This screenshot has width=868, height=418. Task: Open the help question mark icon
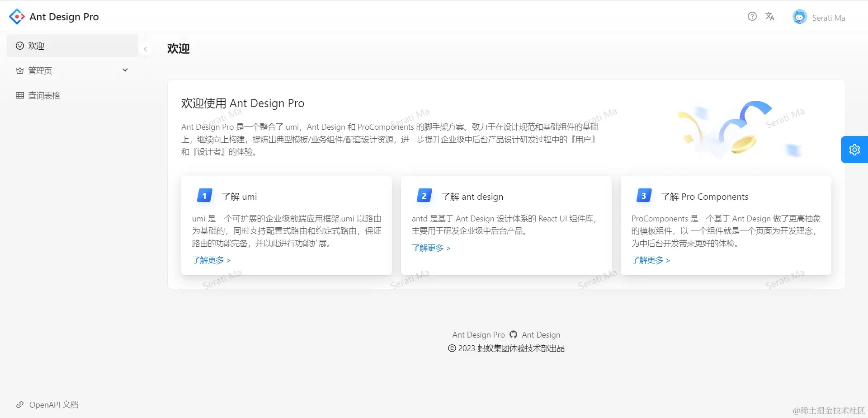tap(752, 17)
